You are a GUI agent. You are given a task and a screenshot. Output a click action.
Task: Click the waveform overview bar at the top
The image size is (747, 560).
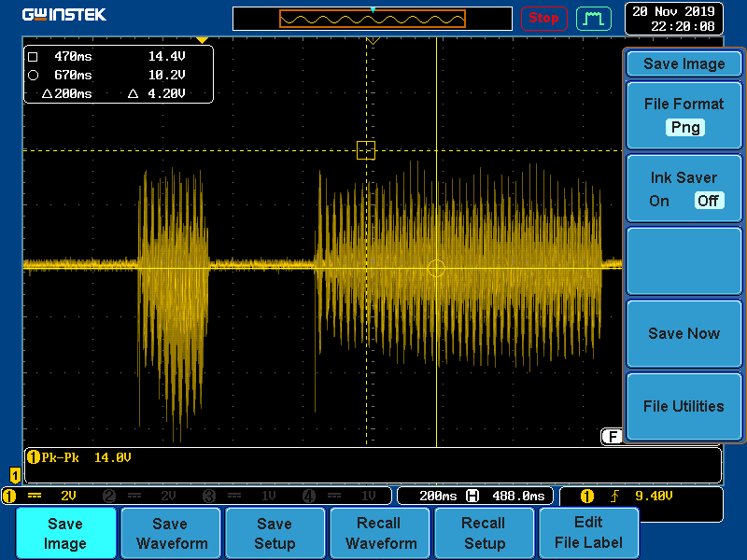click(373, 19)
